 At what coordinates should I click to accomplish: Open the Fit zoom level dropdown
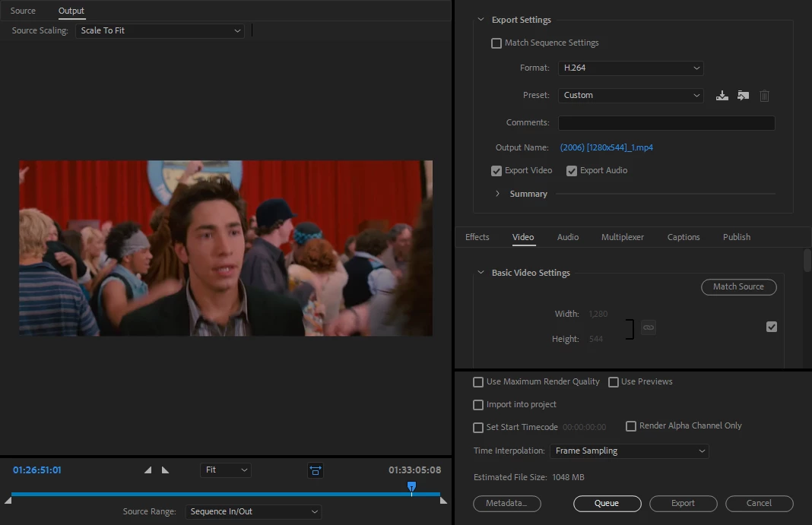click(x=225, y=470)
